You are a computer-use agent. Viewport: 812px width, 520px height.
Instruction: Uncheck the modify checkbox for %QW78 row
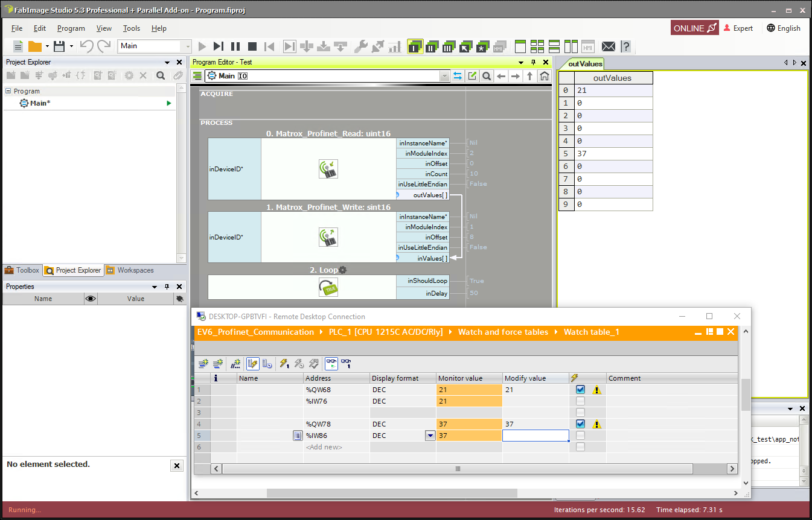click(580, 424)
